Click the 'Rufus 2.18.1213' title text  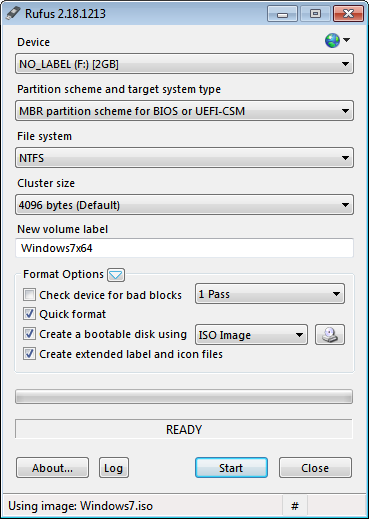point(65,14)
